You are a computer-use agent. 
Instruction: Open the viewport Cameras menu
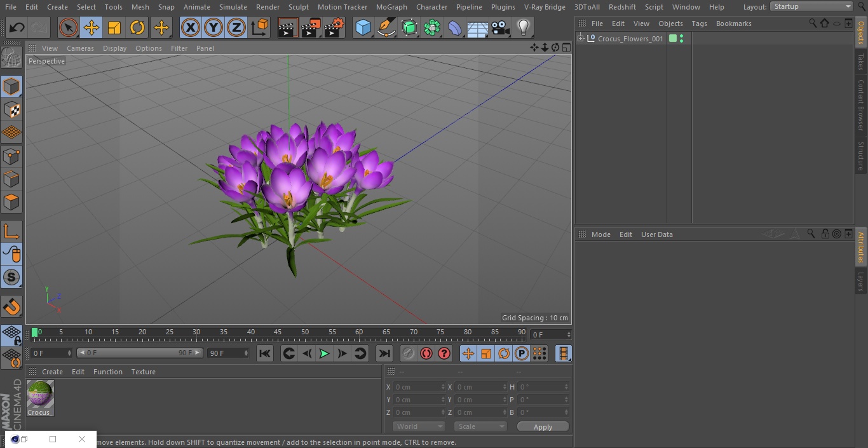(x=80, y=48)
